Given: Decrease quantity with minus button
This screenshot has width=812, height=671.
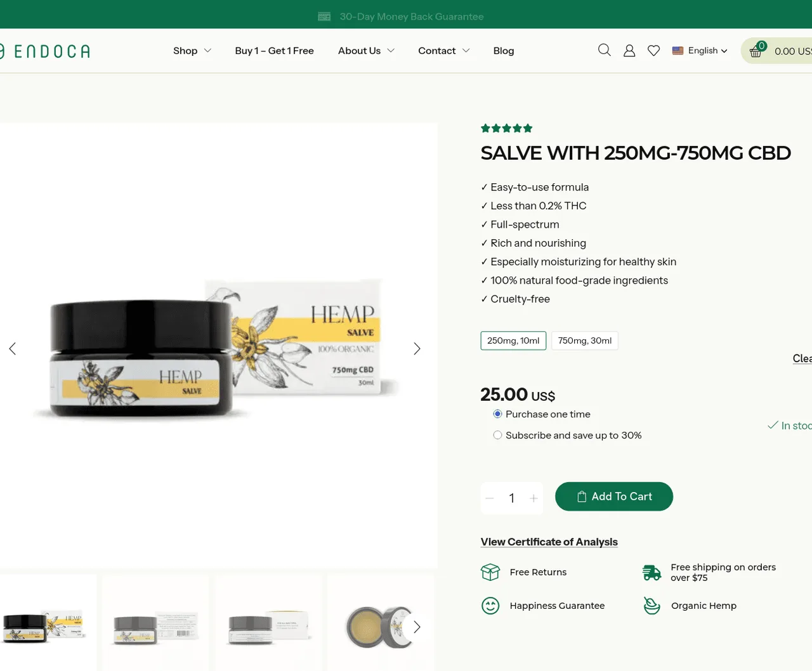Looking at the screenshot, I should tap(490, 498).
